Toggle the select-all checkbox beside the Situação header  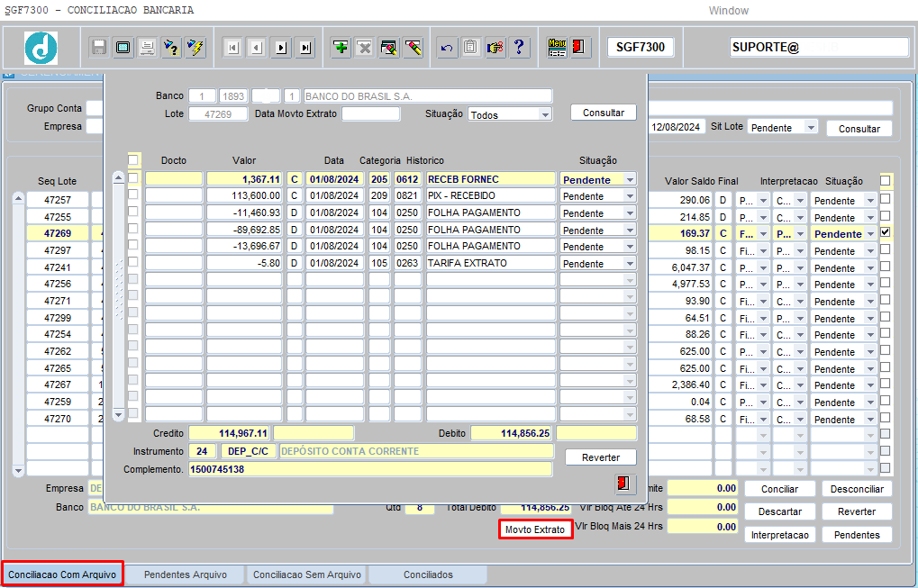(x=886, y=181)
